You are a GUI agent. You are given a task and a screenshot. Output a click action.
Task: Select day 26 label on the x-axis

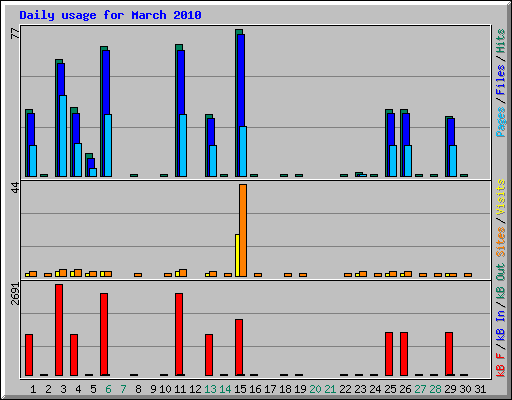tap(405, 389)
